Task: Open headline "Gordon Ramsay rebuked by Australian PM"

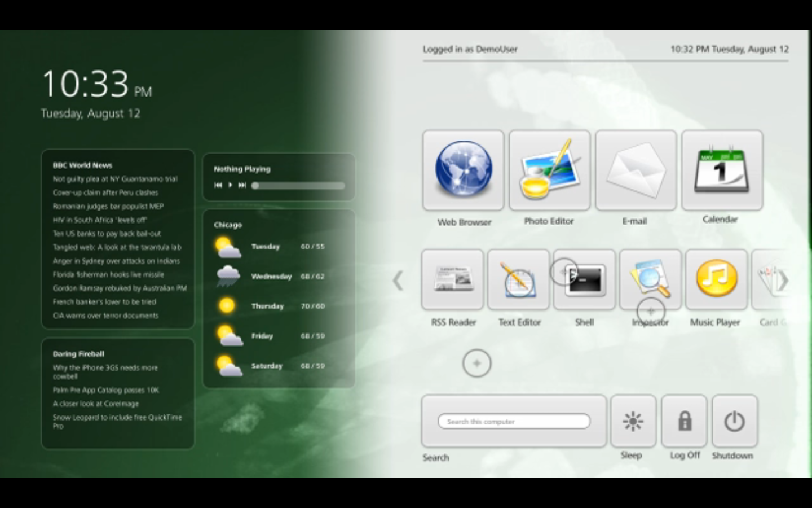Action: [120, 288]
